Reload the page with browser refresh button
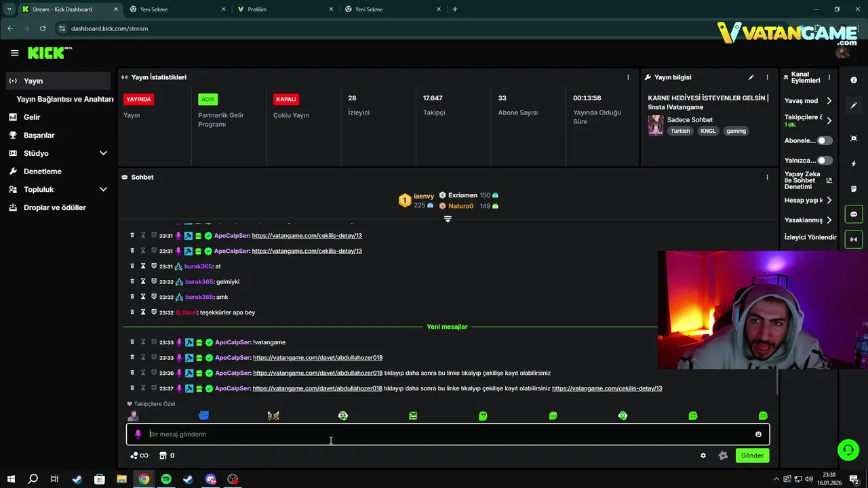The image size is (868, 488). pos(43,28)
